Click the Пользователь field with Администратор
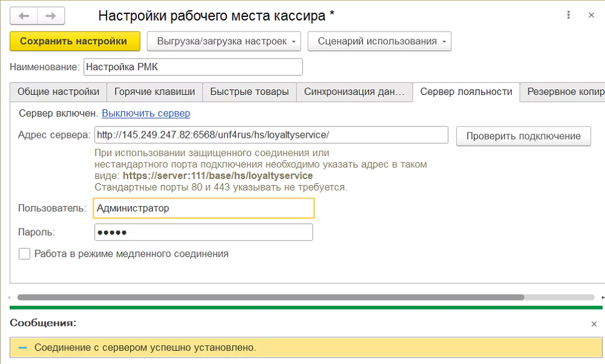 (x=204, y=208)
